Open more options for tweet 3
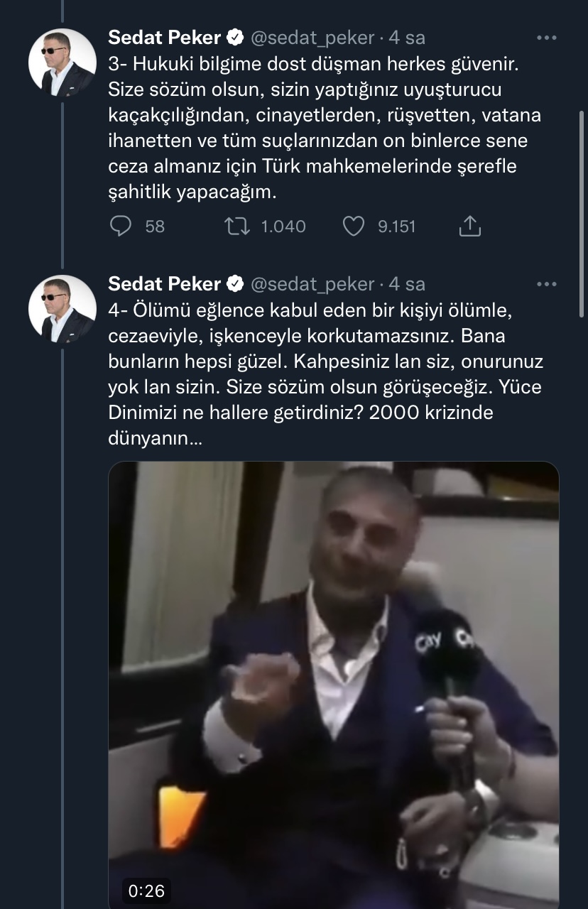The height and width of the screenshot is (909, 588). tap(547, 38)
